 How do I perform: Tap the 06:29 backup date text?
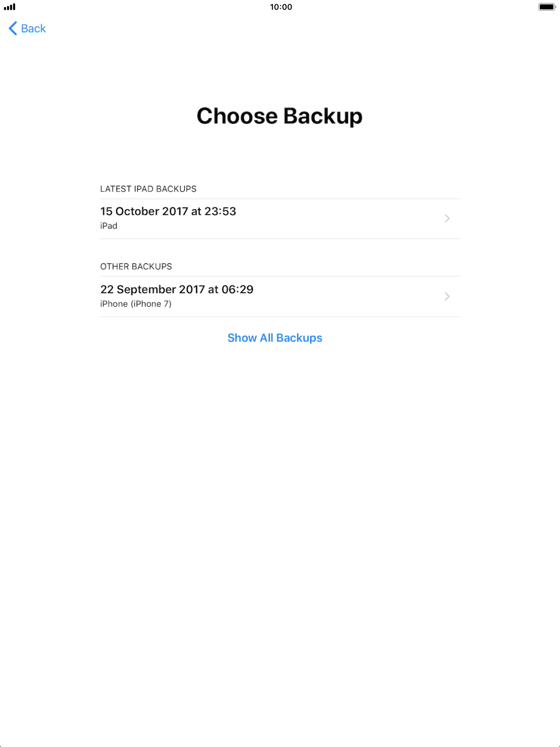click(177, 289)
